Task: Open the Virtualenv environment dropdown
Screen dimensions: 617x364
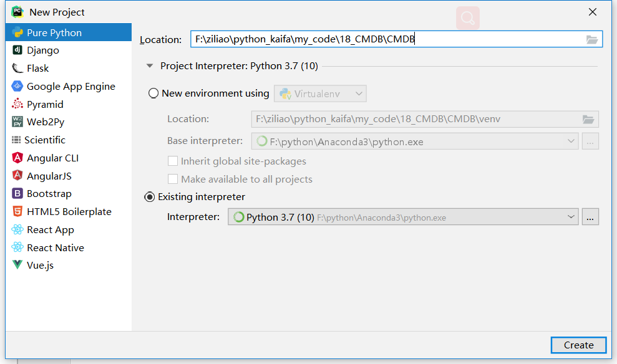Action: click(320, 93)
